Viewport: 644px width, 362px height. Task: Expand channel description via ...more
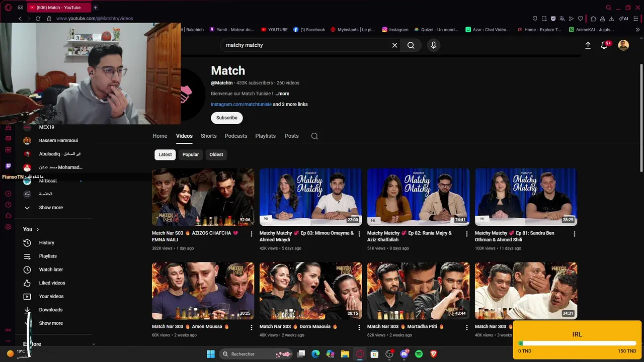tap(282, 94)
